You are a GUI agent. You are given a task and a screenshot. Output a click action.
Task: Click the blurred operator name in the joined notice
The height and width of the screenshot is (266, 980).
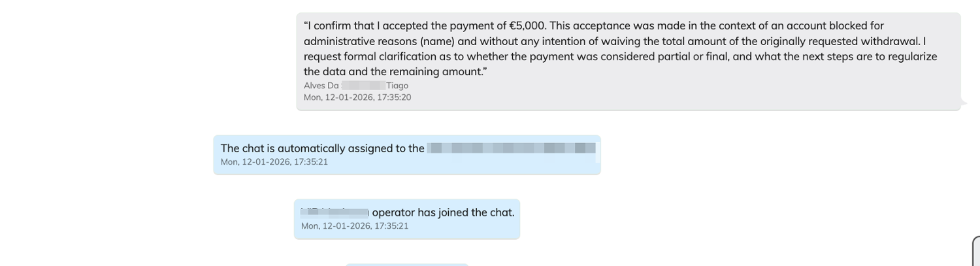pyautogui.click(x=335, y=212)
